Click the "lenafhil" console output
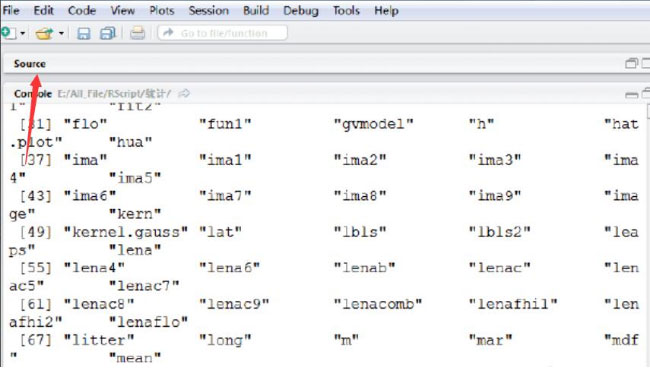The image size is (650, 372). point(513,304)
